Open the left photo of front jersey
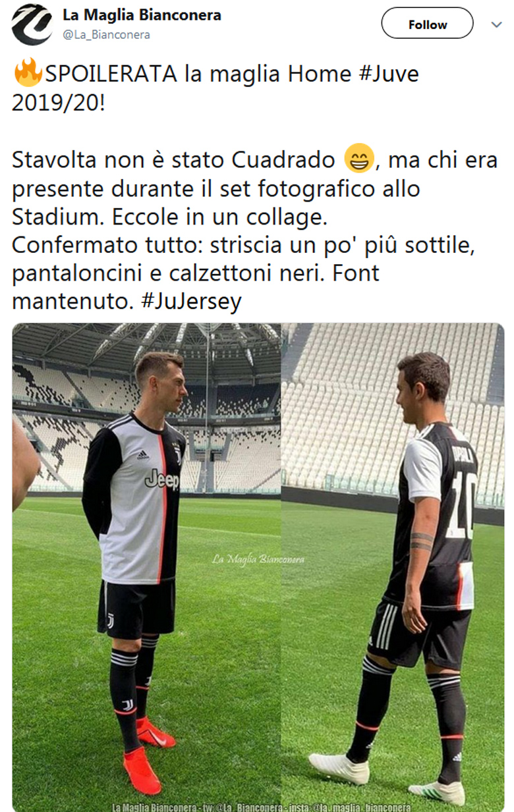This screenshot has width=514, height=812. [146, 567]
